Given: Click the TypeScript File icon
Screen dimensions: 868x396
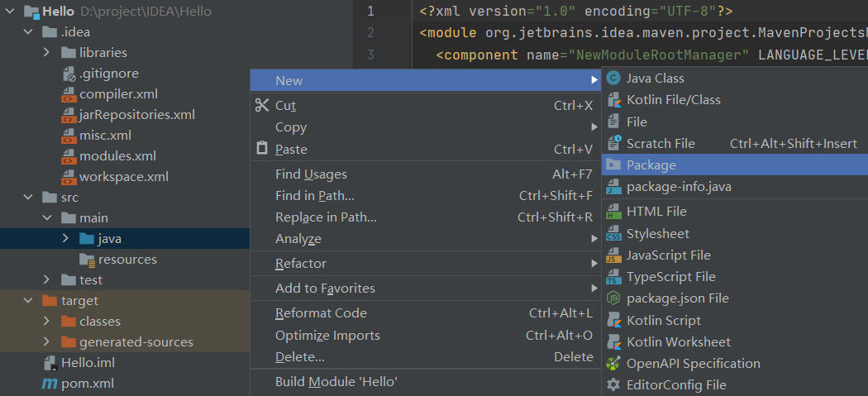Looking at the screenshot, I should (x=613, y=277).
